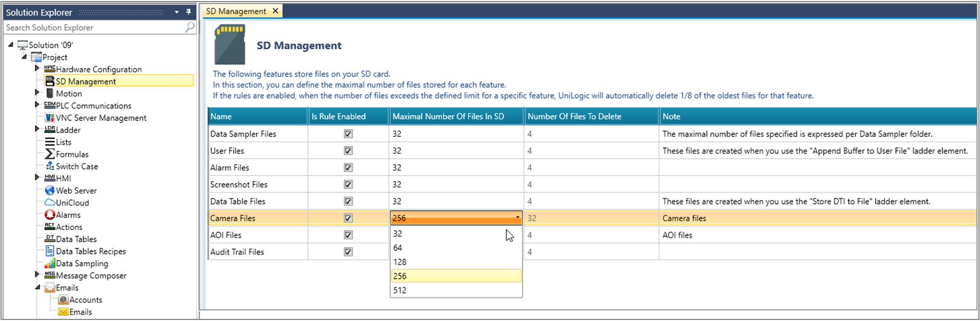
Task: Click the Hardware Configuration icon
Action: (x=50, y=69)
